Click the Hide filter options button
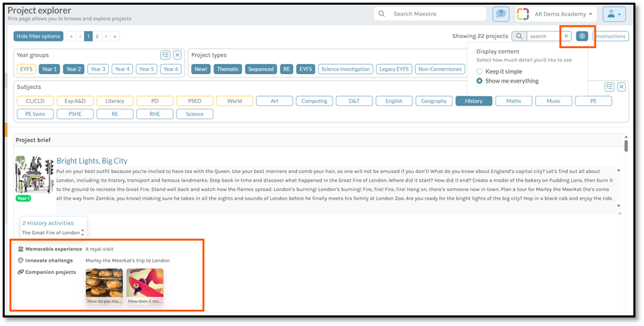The image size is (644, 326). [38, 36]
